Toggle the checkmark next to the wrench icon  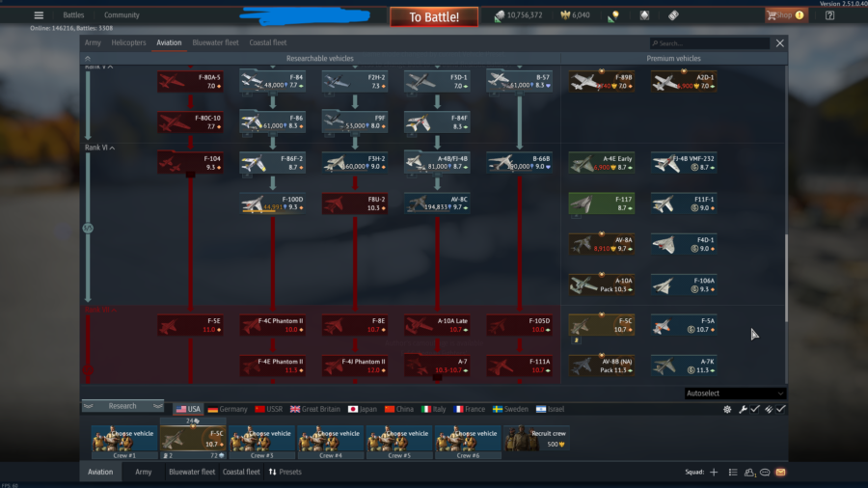(x=755, y=410)
